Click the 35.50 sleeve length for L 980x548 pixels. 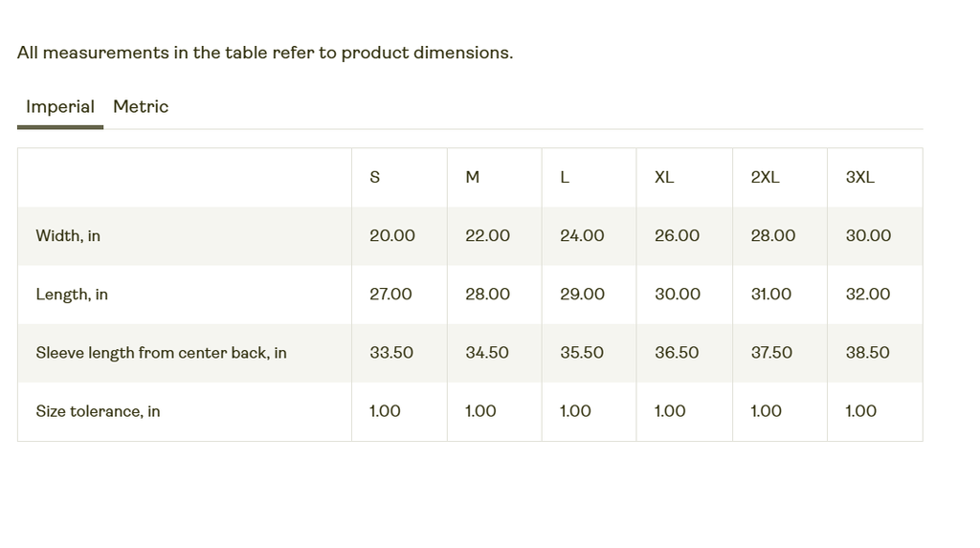pyautogui.click(x=582, y=353)
